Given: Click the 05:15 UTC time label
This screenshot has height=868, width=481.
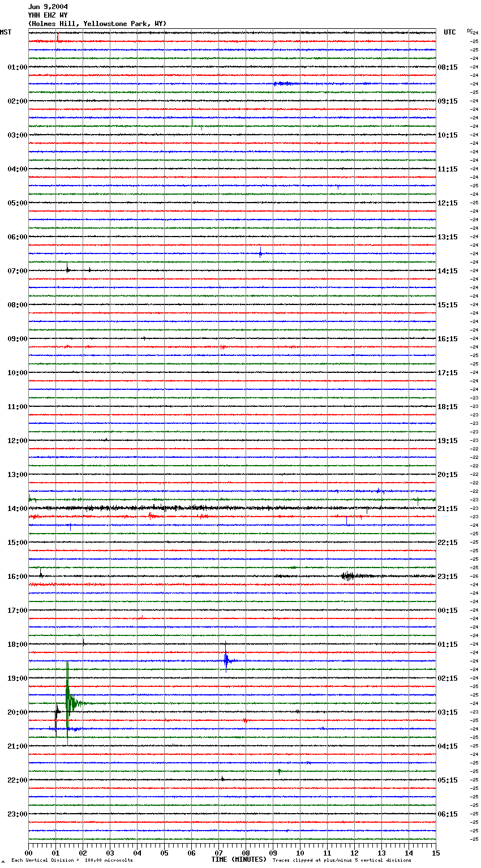Looking at the screenshot, I should (x=448, y=780).
